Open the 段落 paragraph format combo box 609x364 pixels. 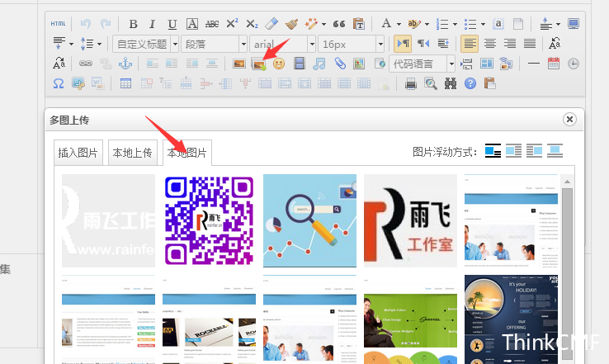tap(214, 44)
